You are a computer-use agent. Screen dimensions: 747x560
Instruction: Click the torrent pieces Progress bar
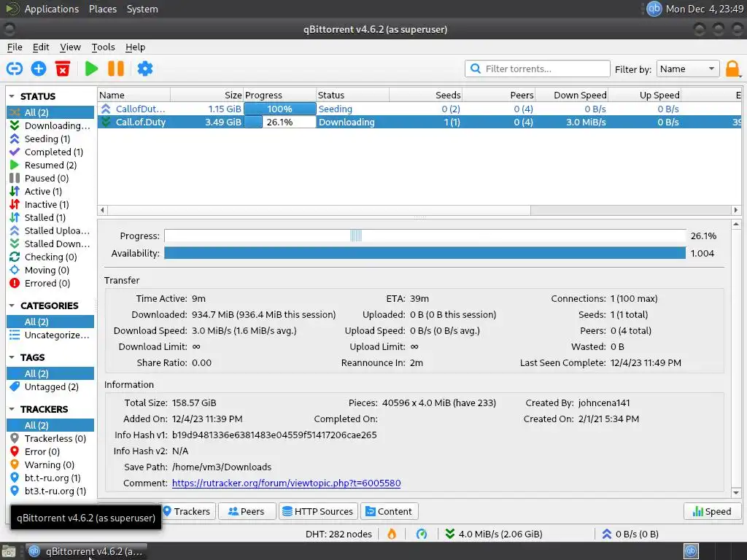click(425, 236)
